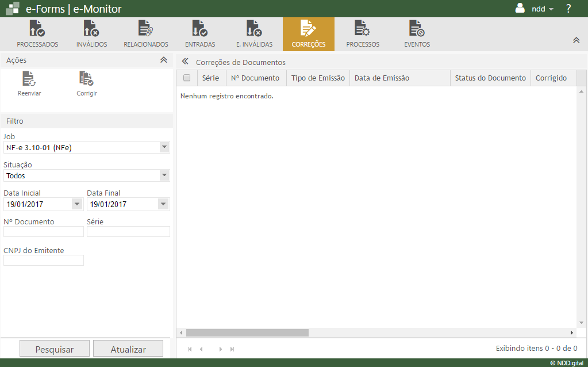Open the Processos section icon

coord(363,29)
